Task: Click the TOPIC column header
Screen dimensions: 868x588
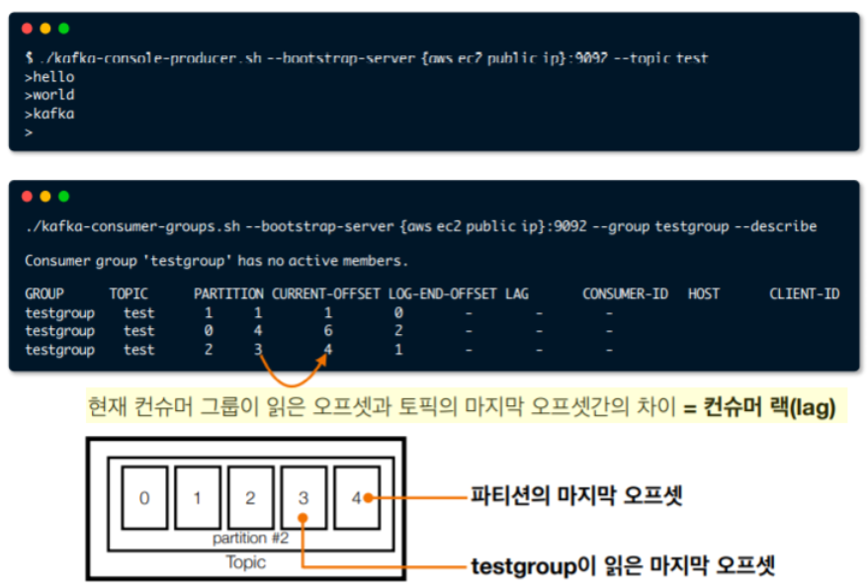Action: [129, 294]
